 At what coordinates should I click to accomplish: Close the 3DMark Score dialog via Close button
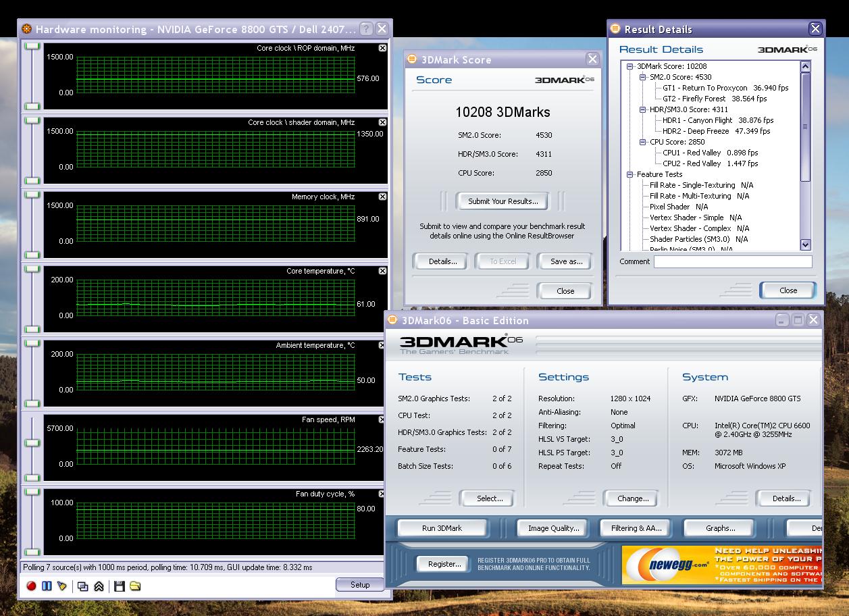[x=566, y=291]
